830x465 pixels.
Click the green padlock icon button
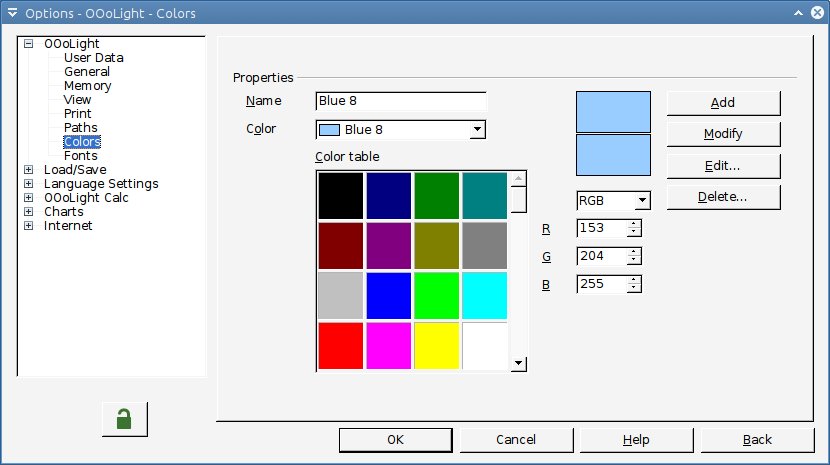[124, 419]
